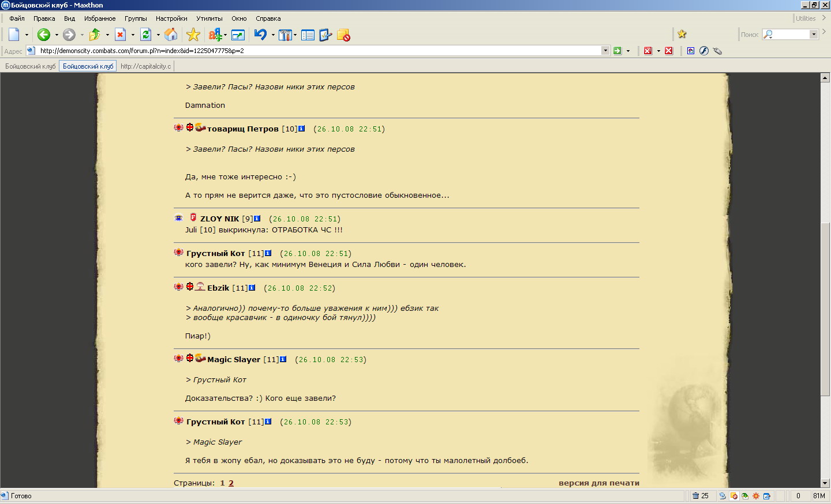This screenshot has height=504, width=831.
Task: Open Favorites with the yellow star left of translate icon
Action: 193,35
